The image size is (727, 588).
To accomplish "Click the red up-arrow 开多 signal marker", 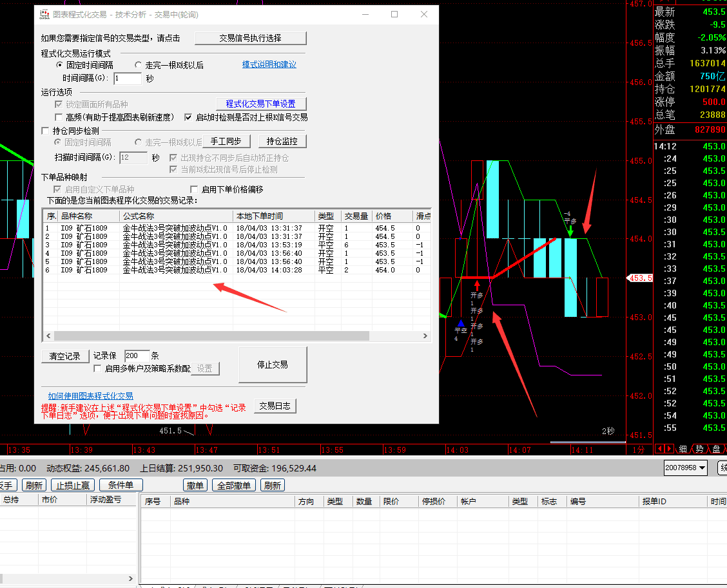I will click(477, 285).
